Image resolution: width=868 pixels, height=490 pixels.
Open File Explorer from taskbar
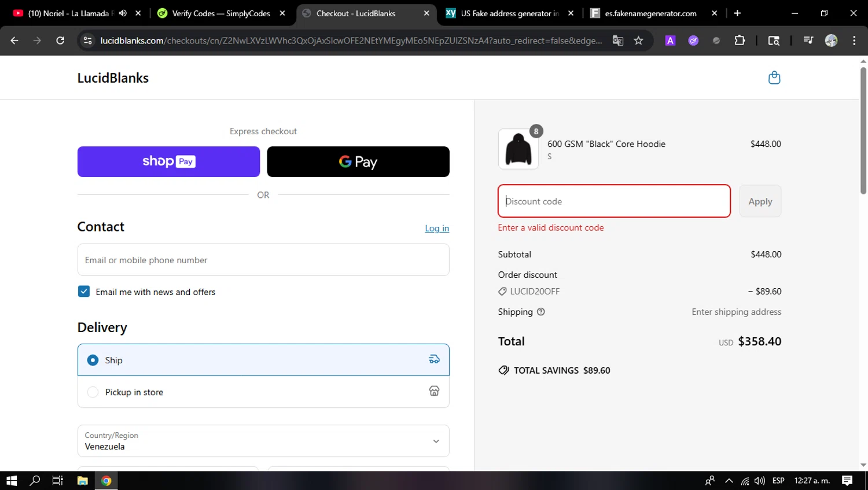point(82,480)
